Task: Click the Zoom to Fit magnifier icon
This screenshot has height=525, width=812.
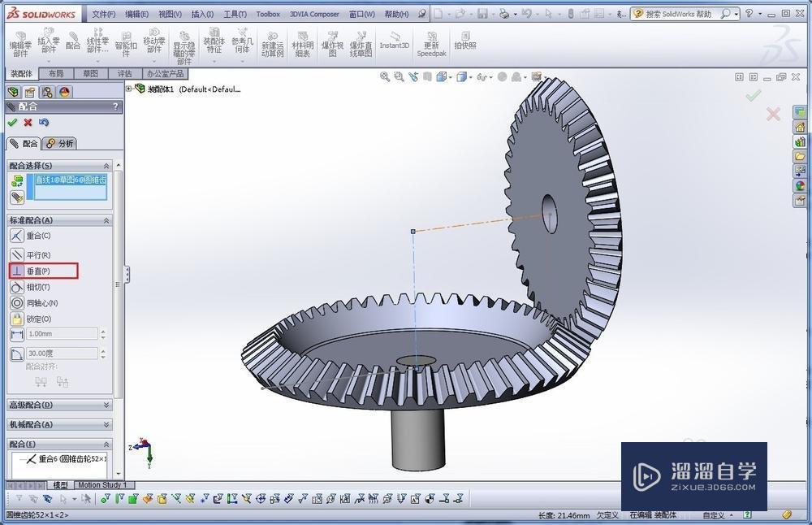Action: (x=385, y=76)
